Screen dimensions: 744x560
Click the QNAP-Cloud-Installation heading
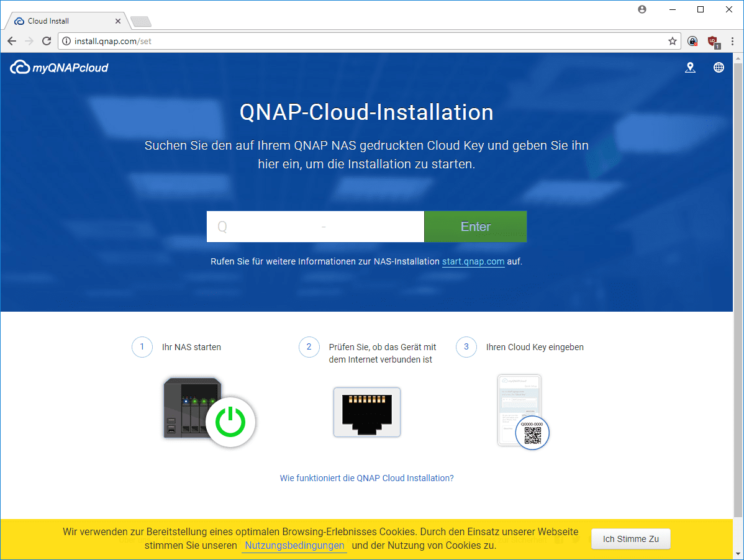click(366, 112)
